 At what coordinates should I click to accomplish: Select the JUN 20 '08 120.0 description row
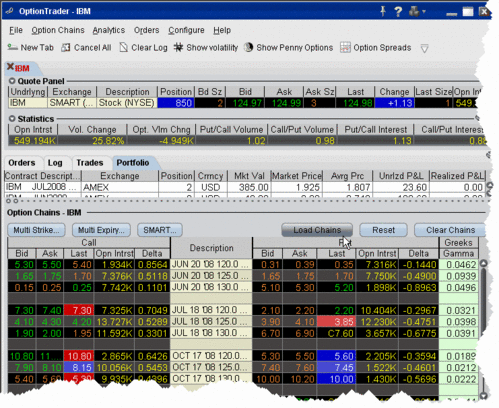[211, 265]
